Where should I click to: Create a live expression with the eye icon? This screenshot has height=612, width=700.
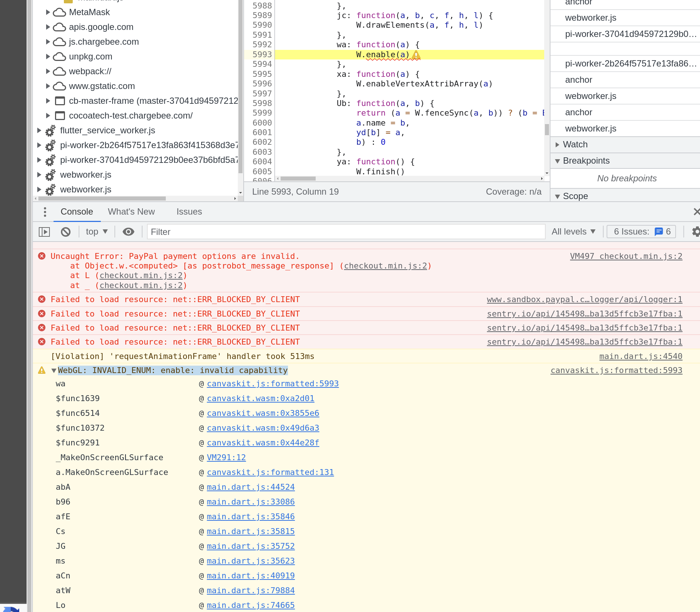[128, 232]
